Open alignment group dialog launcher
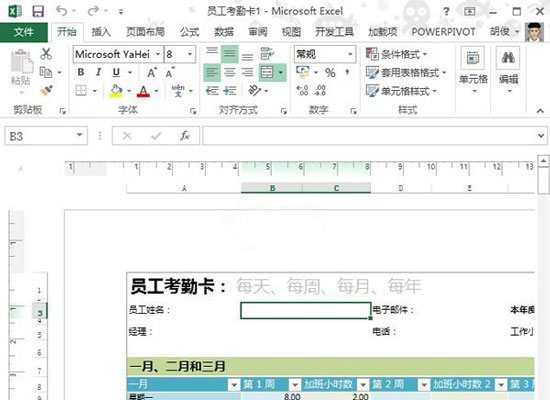550x400 pixels. pyautogui.click(x=283, y=111)
